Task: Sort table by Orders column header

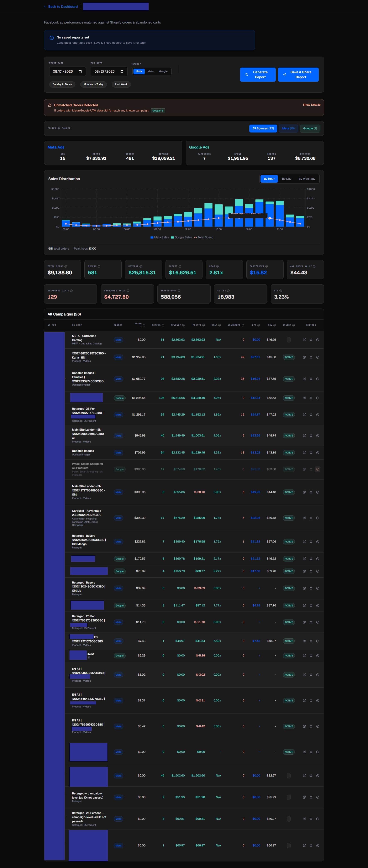Action: click(156, 325)
